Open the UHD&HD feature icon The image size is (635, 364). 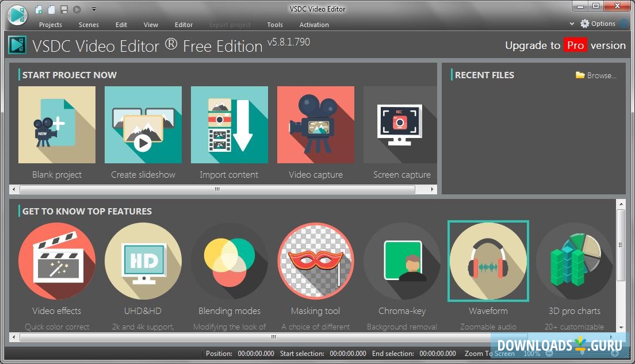[x=143, y=261]
